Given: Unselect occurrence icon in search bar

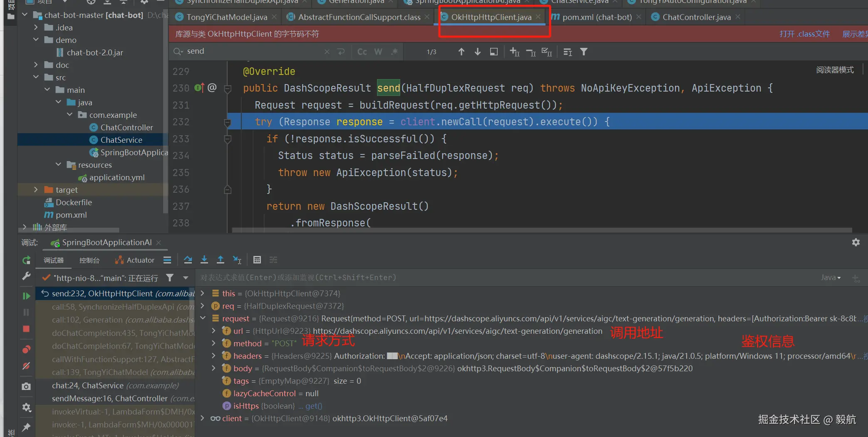Looking at the screenshot, I should (x=531, y=52).
